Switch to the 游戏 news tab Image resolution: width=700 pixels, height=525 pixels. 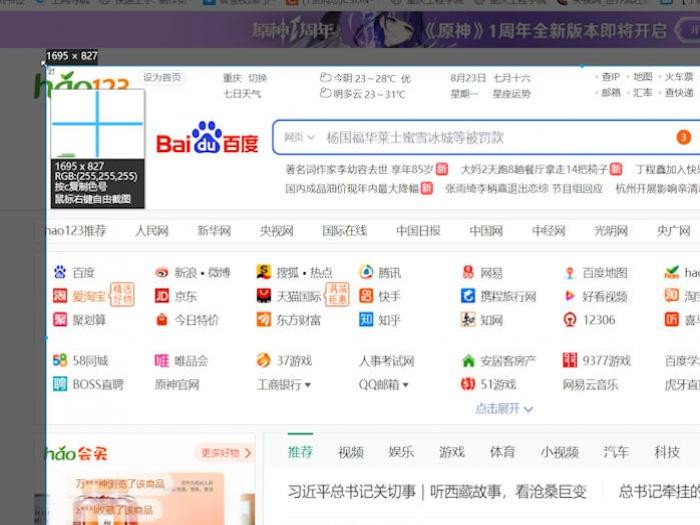452,452
